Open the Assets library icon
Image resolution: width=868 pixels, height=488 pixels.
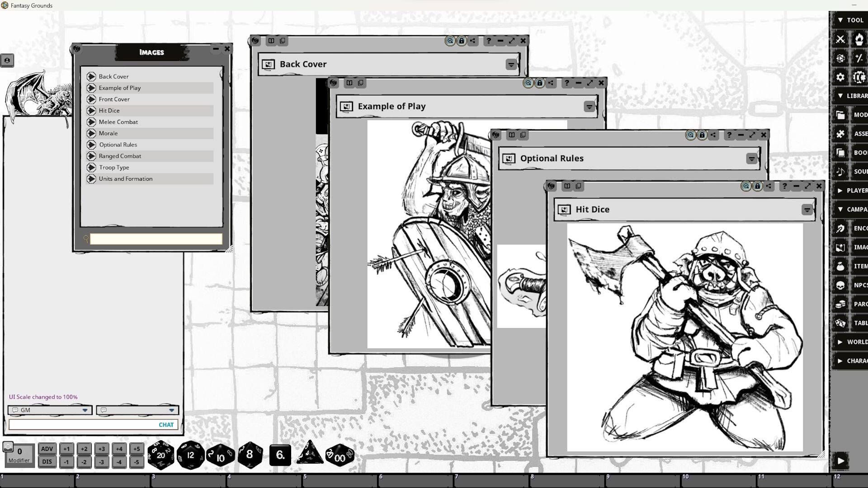[x=841, y=134]
